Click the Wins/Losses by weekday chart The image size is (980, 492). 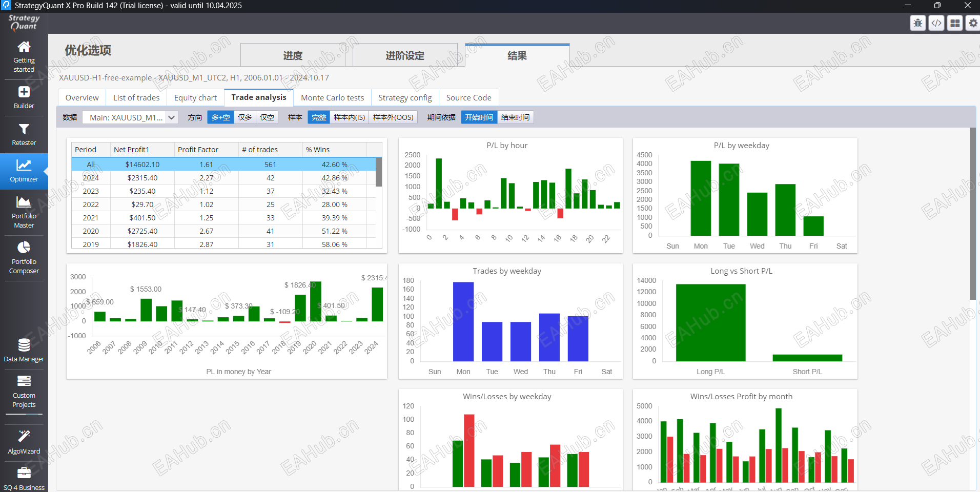coord(511,440)
